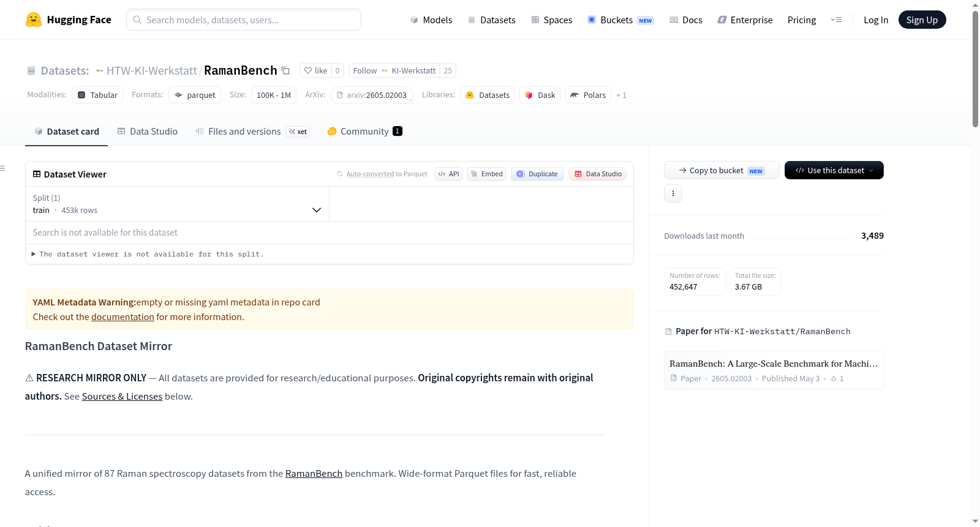The width and height of the screenshot is (980, 527).
Task: Select the Polars library tag
Action: coord(588,95)
